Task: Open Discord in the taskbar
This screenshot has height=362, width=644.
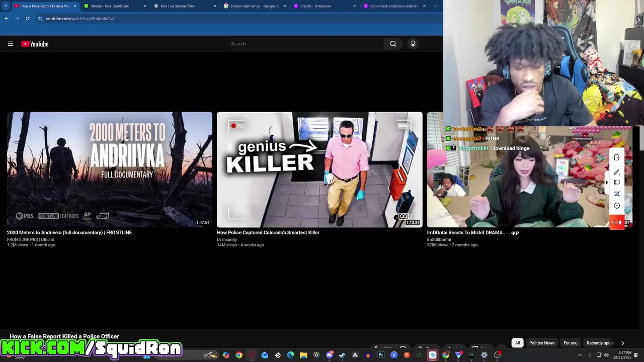Action: tap(330, 355)
